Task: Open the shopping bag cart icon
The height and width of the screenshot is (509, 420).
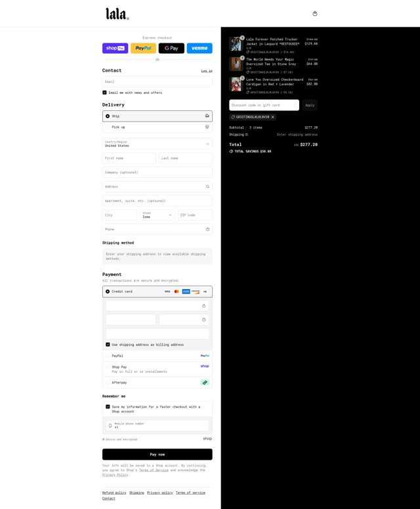Action: click(314, 14)
